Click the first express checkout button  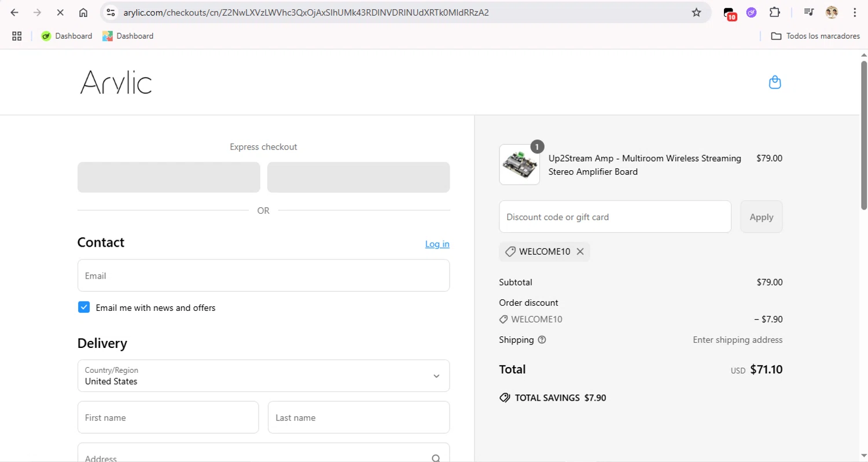coord(169,177)
